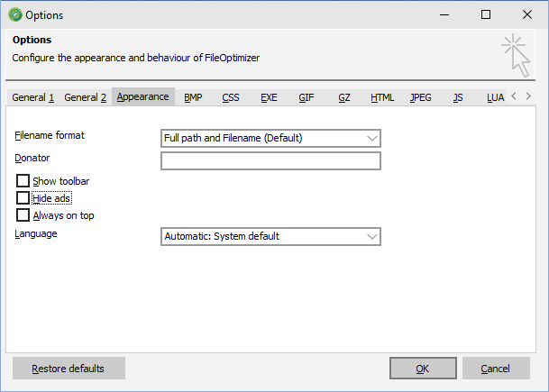The width and height of the screenshot is (549, 392).
Task: Close the Options window
Action: (x=527, y=14)
